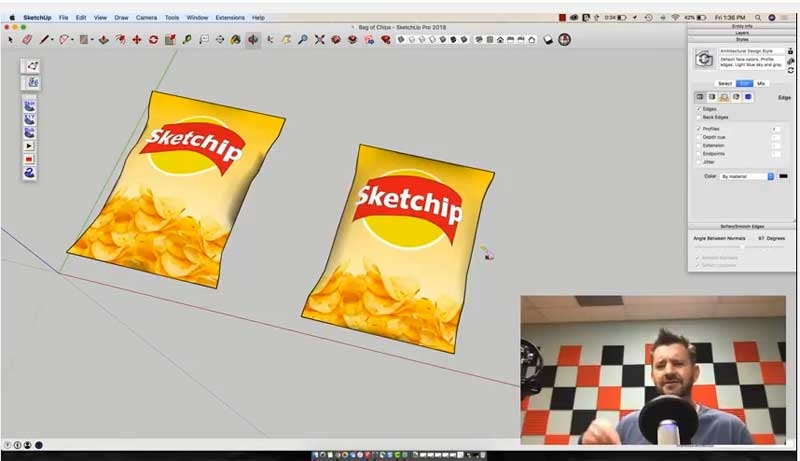The height and width of the screenshot is (461, 800).
Task: Open Modeling settings in Styles panel
Action: 748,97
